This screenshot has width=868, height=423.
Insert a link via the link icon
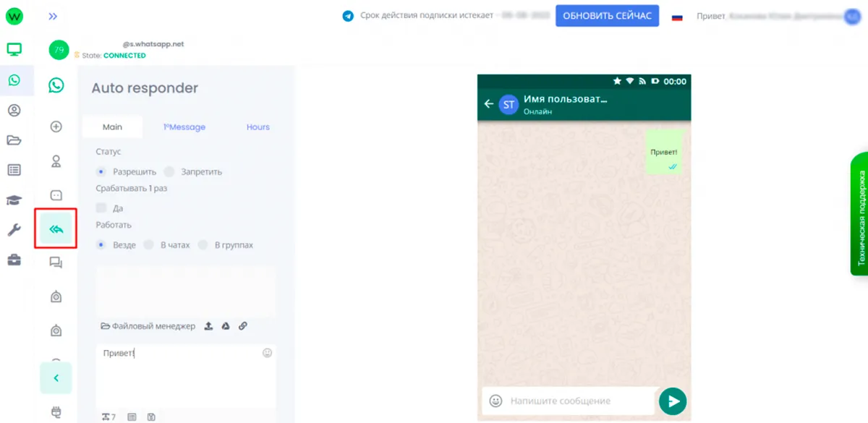[x=243, y=325]
